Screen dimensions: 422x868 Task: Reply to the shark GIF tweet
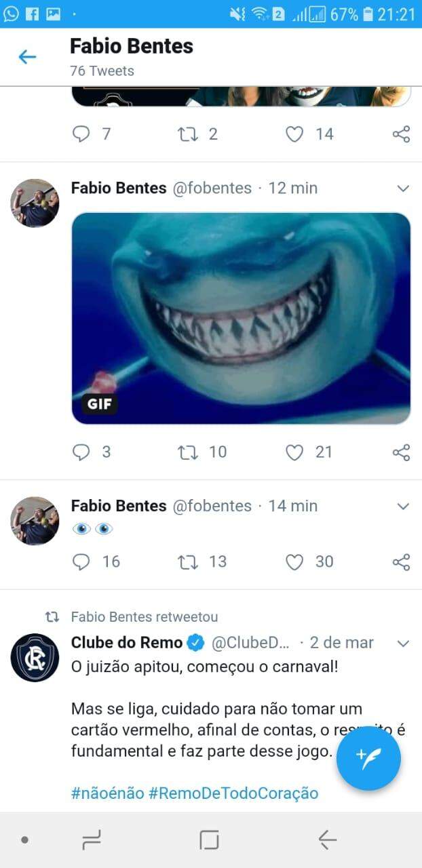pyautogui.click(x=81, y=452)
